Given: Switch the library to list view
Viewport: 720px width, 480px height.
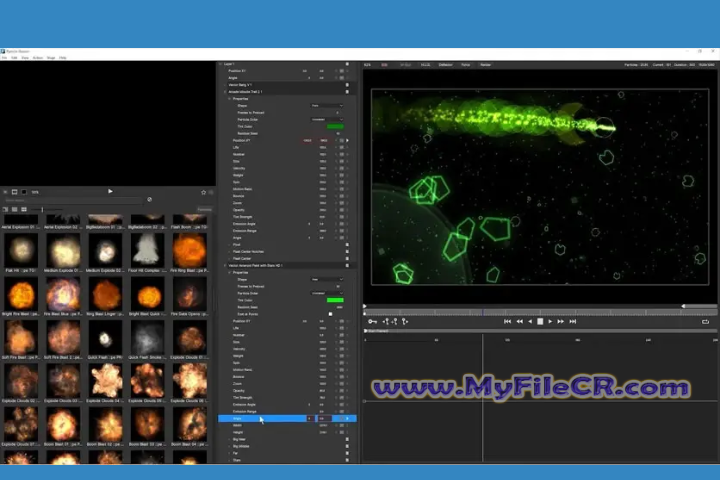Looking at the screenshot, I should click(x=14, y=209).
